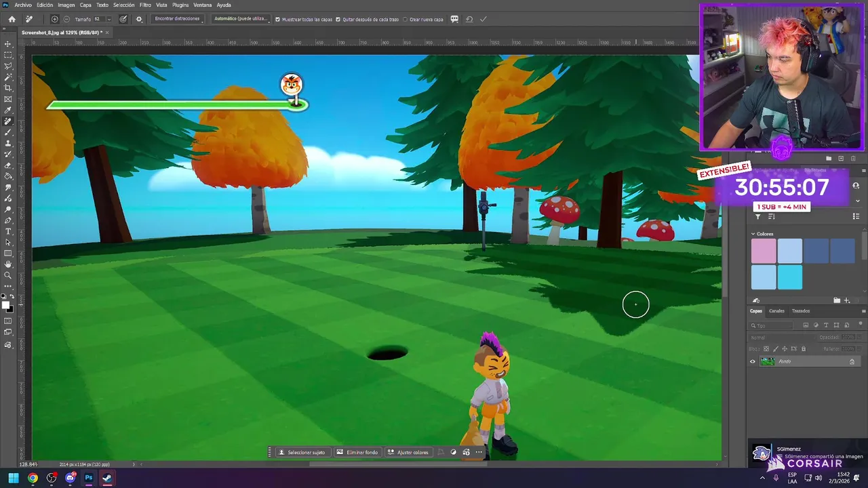Collapse the Colores group
Screen dimensions: 868x488
(753, 234)
